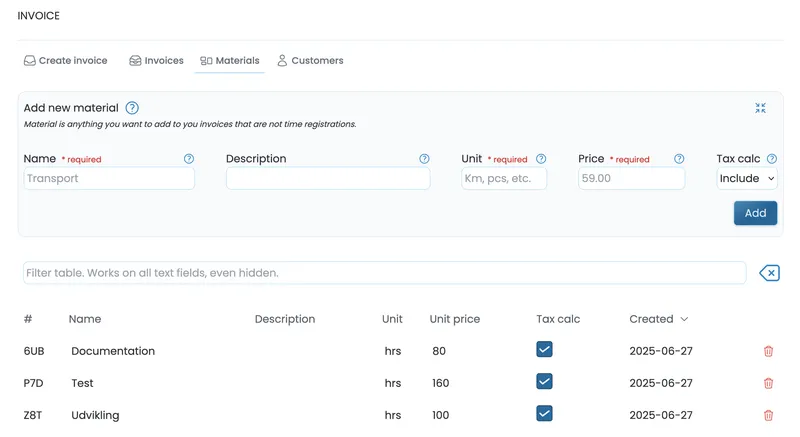Select the Udvikling name cell
Image resolution: width=800 pixels, height=437 pixels.
pos(95,415)
